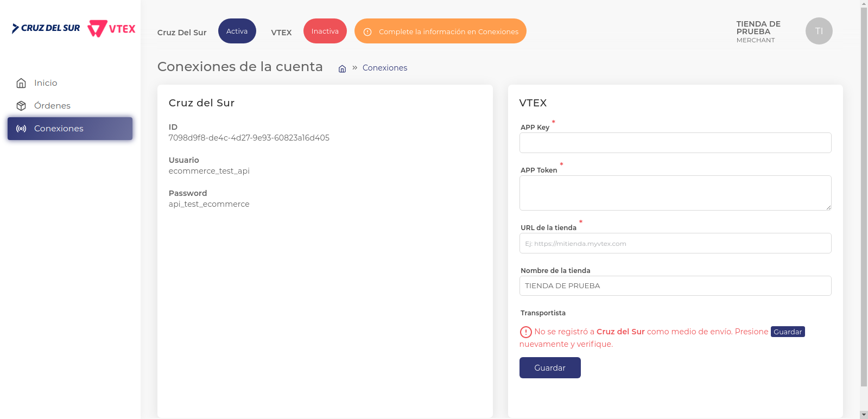
Task: Focus the APP Key input field
Action: [675, 143]
